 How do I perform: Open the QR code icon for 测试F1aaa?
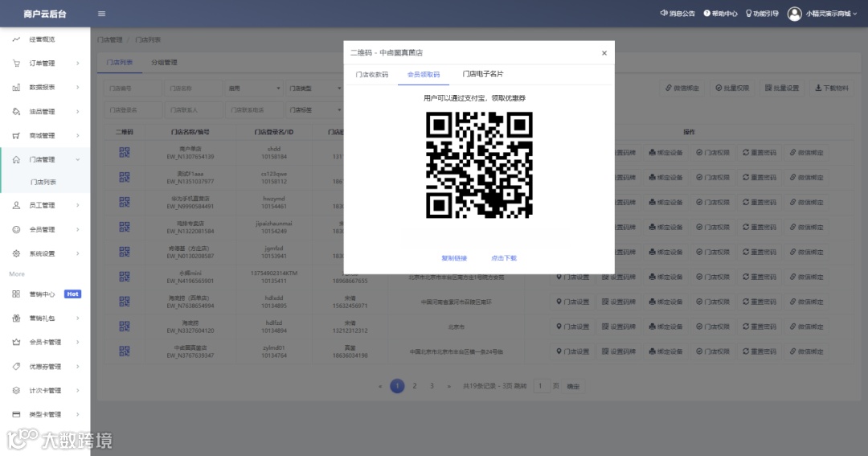tap(125, 177)
